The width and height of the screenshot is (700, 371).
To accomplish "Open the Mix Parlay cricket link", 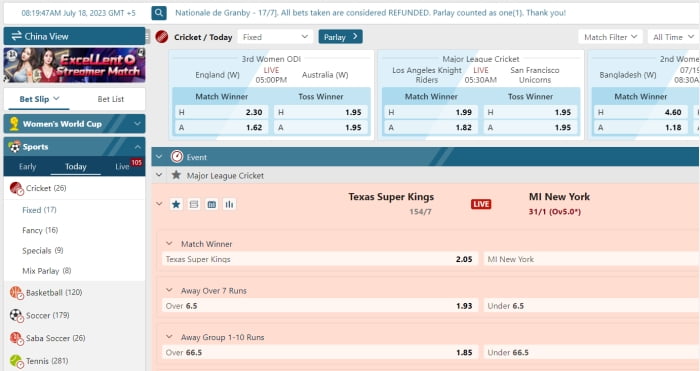I will tap(46, 271).
